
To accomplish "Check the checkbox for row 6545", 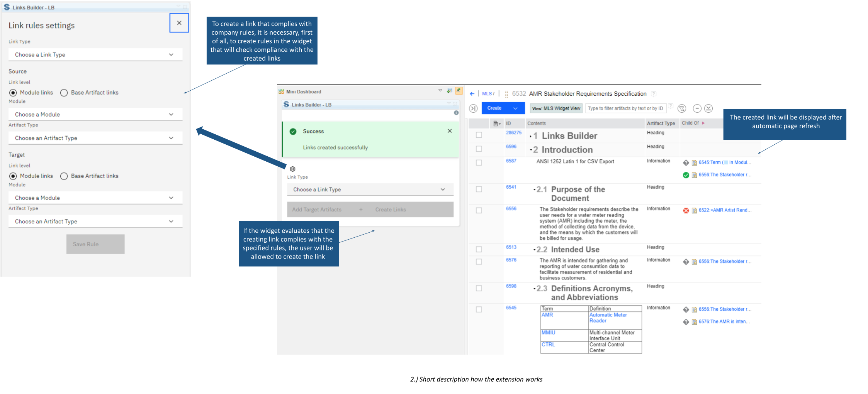I will pyautogui.click(x=479, y=310).
